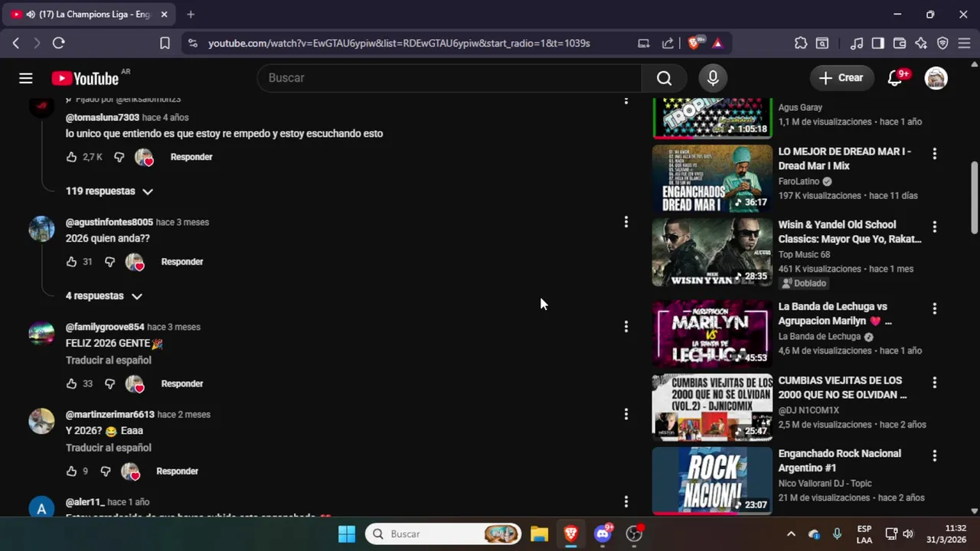Open options for @martinzerimar6613 comment

[x=626, y=414]
